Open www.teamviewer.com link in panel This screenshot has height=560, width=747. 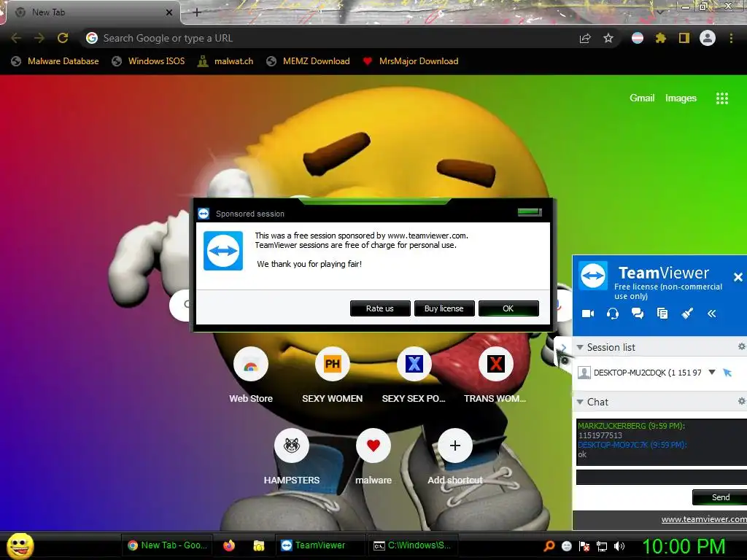(704, 519)
